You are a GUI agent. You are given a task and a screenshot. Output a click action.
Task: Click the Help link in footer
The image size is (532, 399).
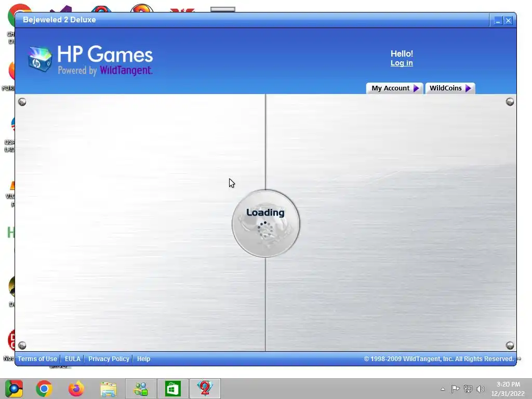[143, 358]
